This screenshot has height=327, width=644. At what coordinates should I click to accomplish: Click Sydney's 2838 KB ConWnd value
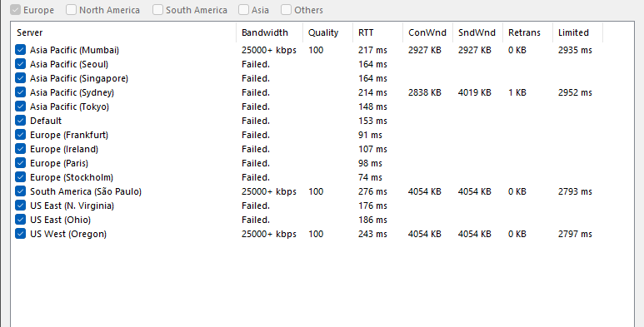click(425, 92)
